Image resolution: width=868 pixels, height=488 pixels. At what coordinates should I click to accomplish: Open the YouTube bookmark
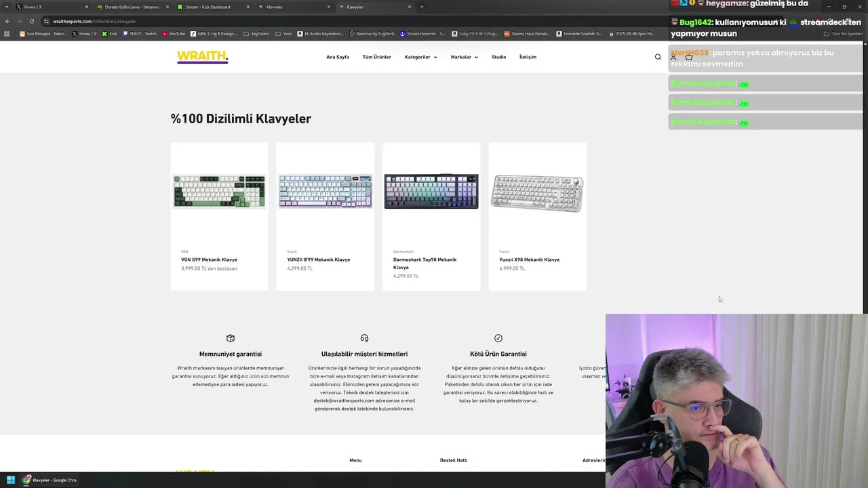(x=174, y=33)
